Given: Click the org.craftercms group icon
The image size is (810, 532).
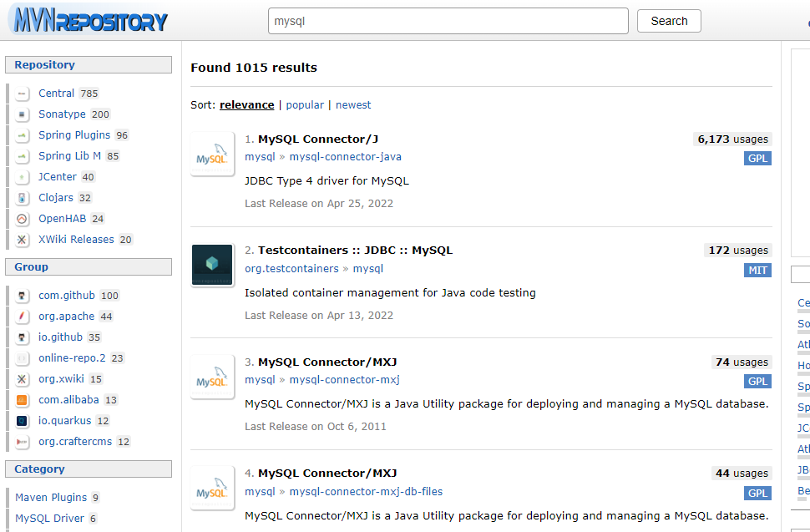Looking at the screenshot, I should pyautogui.click(x=22, y=442).
